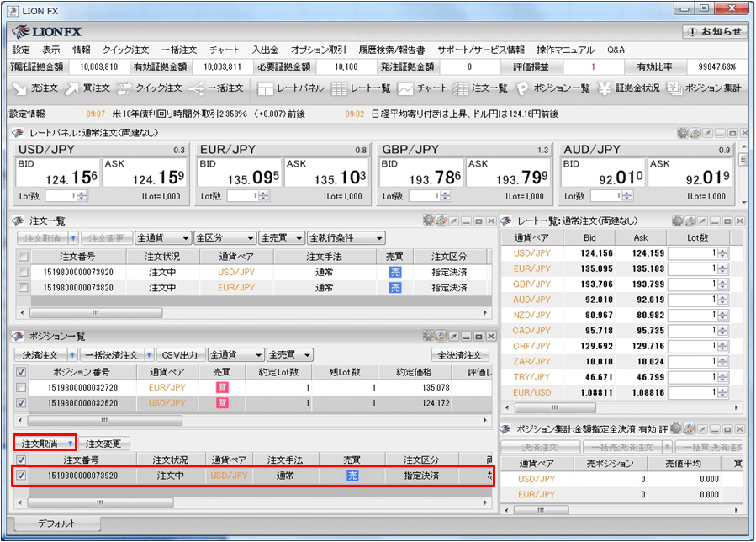The image size is (756, 542).
Task: Uncheck position 1519800000032620 USD/JPY
Action: 21,403
